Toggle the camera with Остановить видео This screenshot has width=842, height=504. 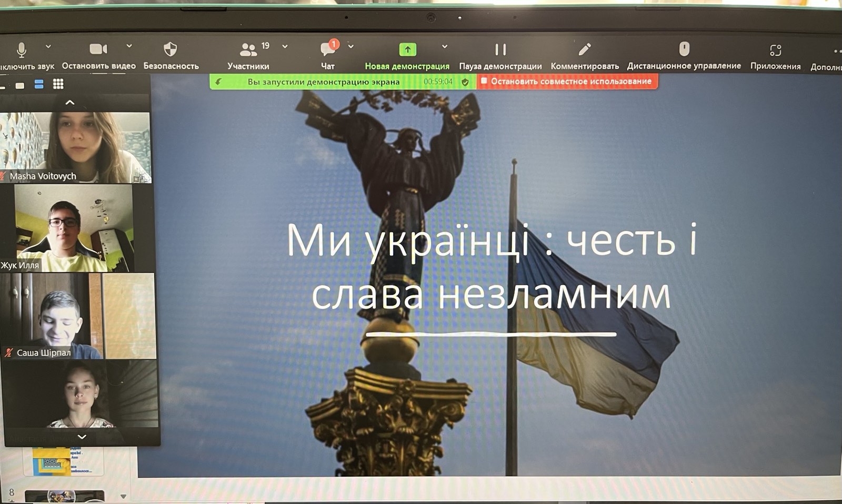click(98, 49)
